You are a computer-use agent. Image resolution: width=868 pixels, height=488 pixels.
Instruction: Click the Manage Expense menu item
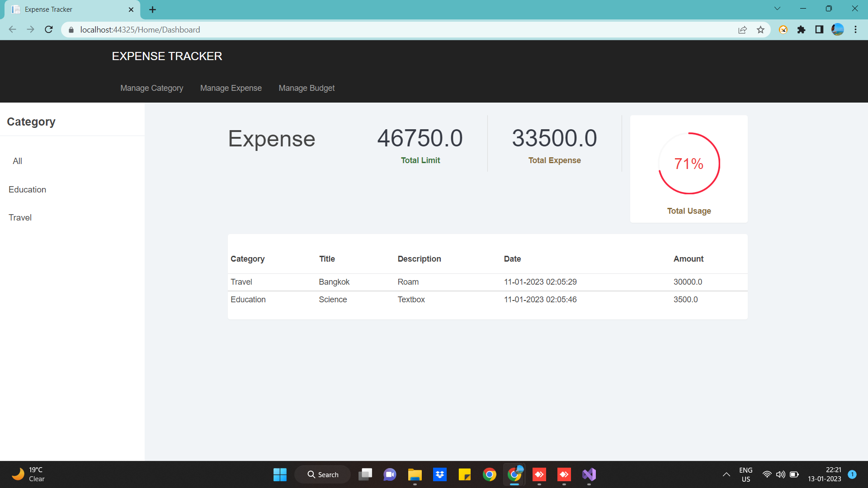pyautogui.click(x=231, y=88)
